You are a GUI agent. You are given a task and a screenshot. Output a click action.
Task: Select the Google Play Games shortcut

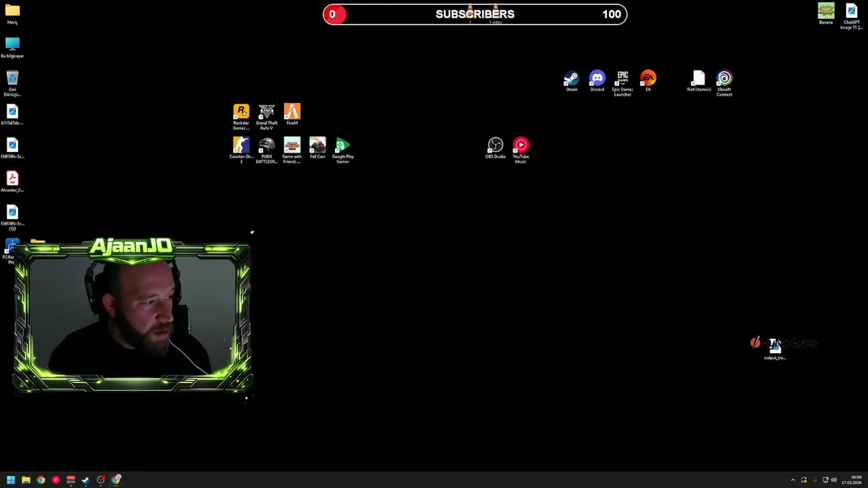click(x=342, y=150)
